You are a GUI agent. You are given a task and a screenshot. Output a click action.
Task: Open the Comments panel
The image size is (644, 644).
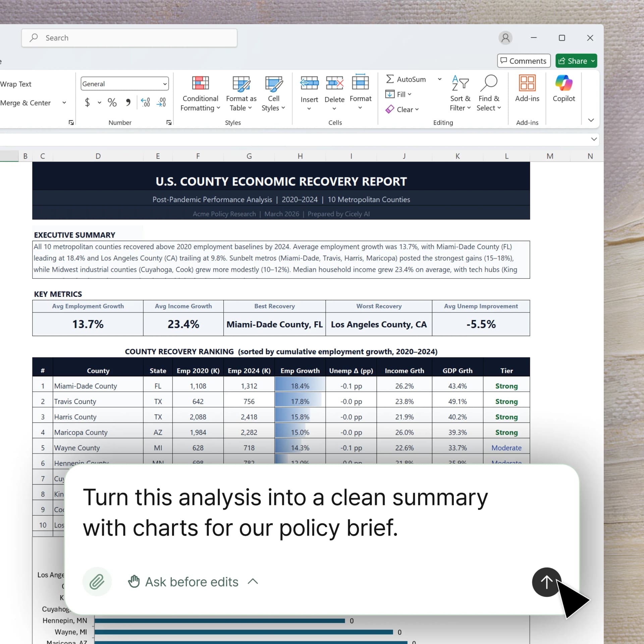point(524,61)
